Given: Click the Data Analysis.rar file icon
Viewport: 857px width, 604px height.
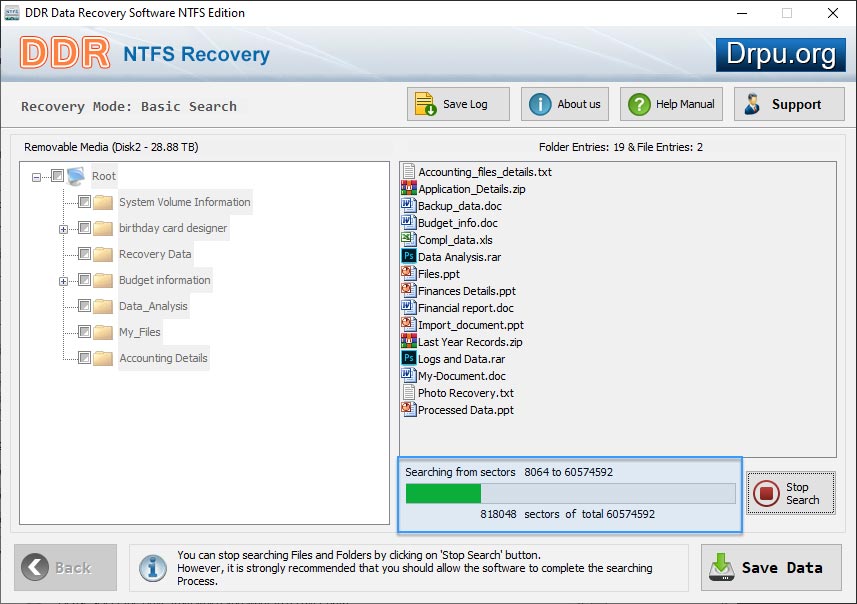Looking at the screenshot, I should (408, 256).
